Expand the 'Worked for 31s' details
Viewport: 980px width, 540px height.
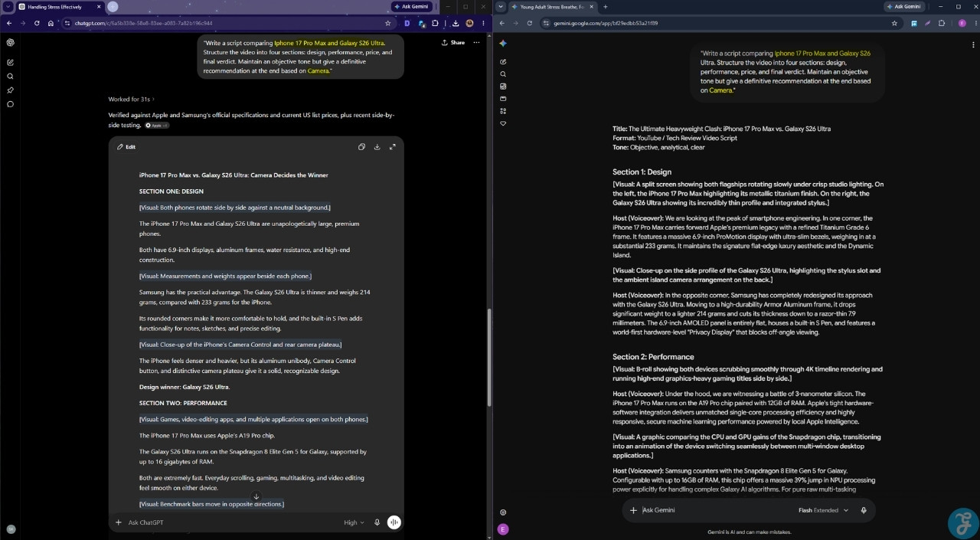(x=131, y=99)
